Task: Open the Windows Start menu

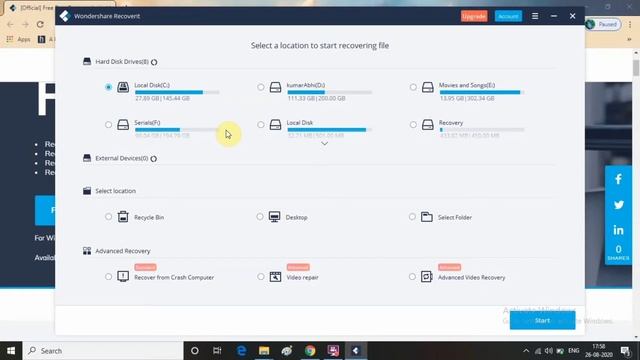Action: (11, 351)
